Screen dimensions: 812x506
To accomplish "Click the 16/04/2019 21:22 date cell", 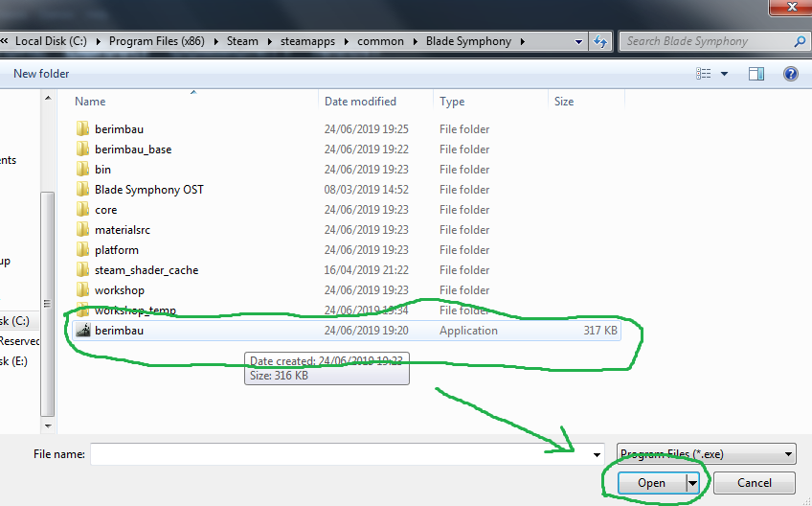I will tap(366, 269).
